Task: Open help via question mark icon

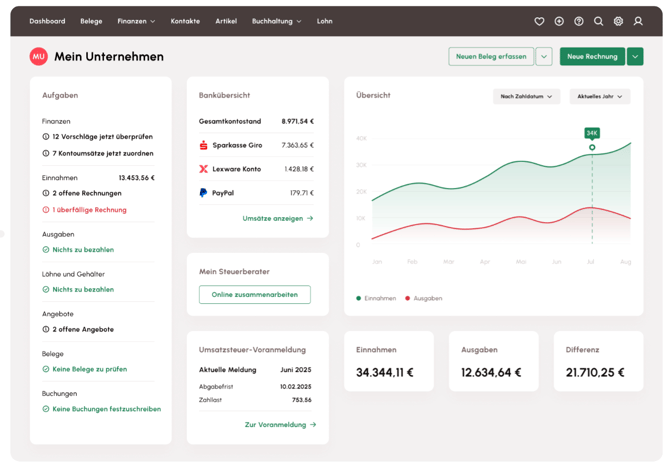Action: (x=579, y=21)
